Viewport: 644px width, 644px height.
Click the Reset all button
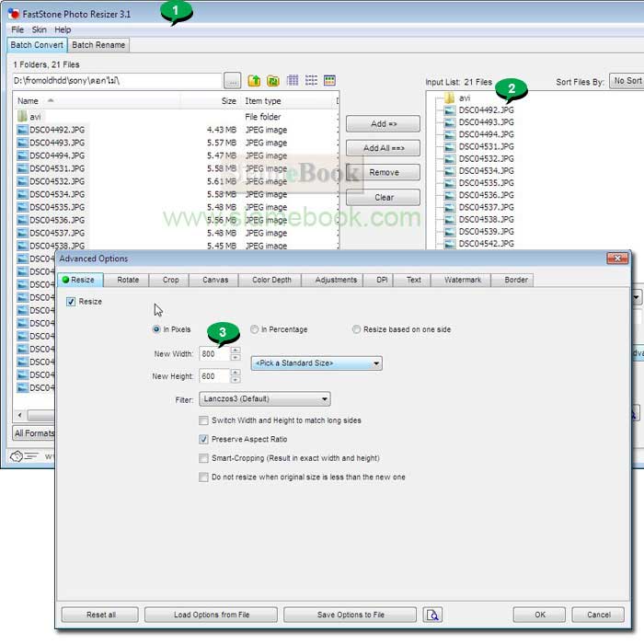pos(100,615)
